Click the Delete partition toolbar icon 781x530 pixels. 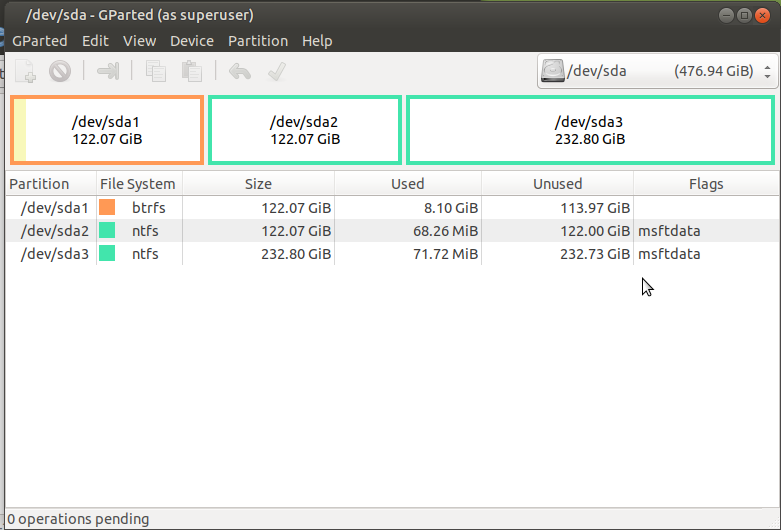tap(60, 71)
